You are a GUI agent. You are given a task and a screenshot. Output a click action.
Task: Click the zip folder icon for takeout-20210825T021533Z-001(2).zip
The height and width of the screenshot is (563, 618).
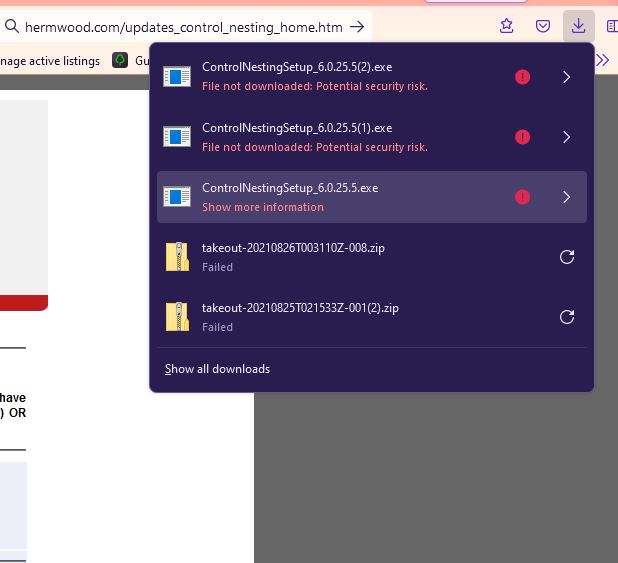pyautogui.click(x=177, y=317)
